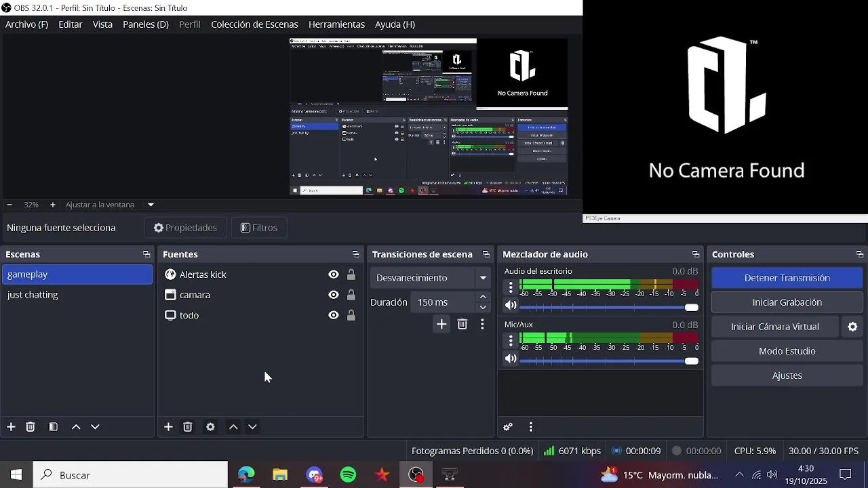Screen dimensions: 868x488
Task: Open Mic/Aux options three-dot menu
Action: [511, 340]
